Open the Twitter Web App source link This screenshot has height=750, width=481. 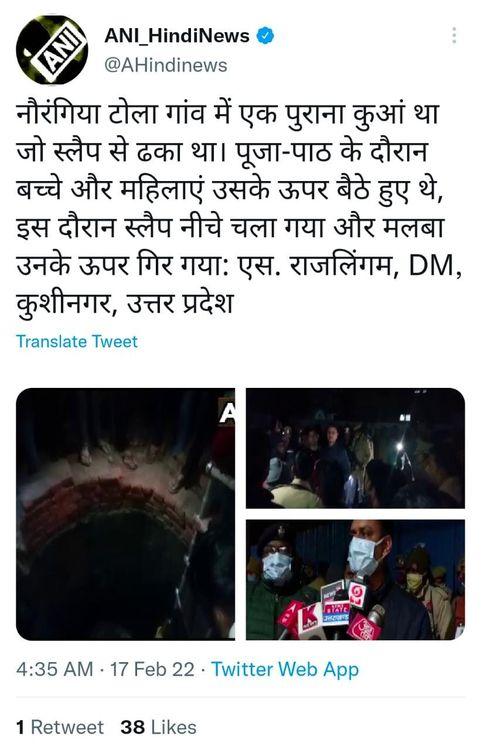pyautogui.click(x=285, y=670)
